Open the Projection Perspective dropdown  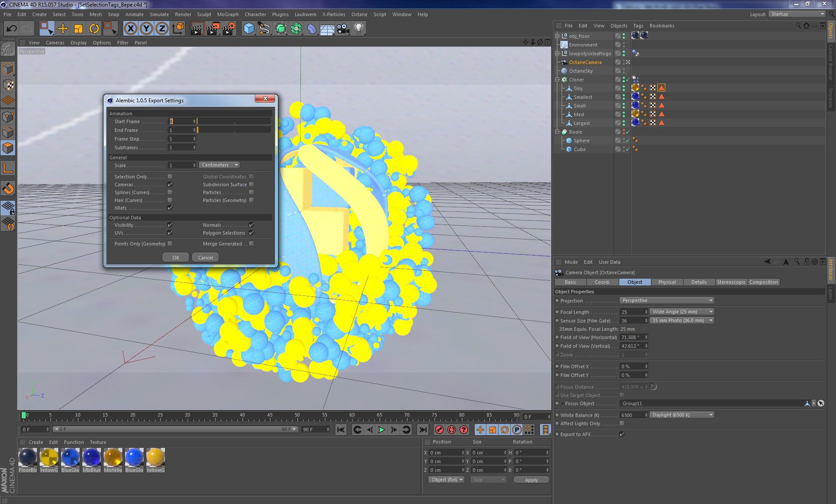[x=666, y=300]
